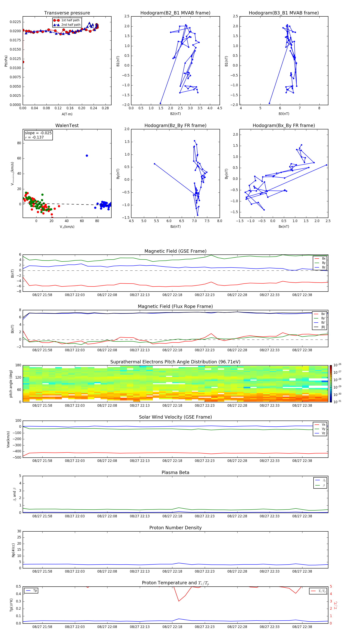351x644 pixels.
Task: Select the Te/Tp legend entry
Action: (318, 591)
